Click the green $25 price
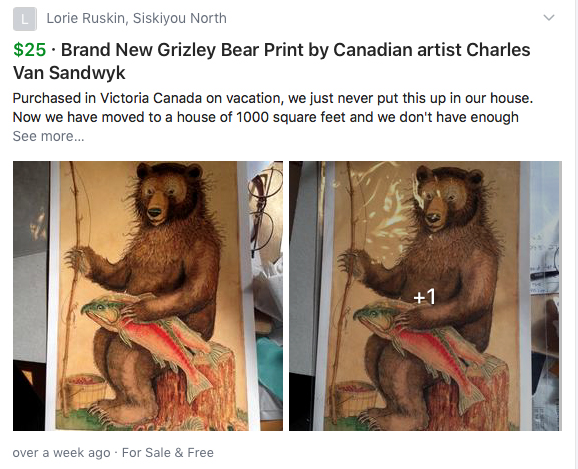 (29, 50)
